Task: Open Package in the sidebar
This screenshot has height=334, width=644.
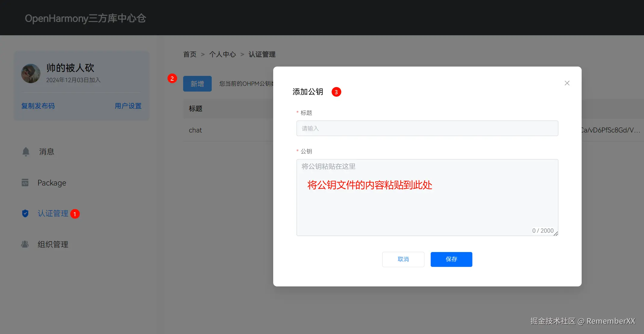Action: click(52, 183)
